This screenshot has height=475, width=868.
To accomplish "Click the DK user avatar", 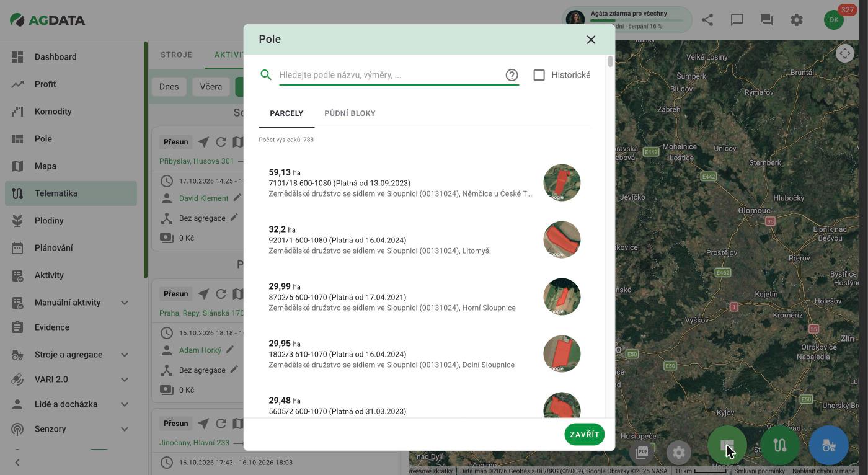I will point(834,20).
